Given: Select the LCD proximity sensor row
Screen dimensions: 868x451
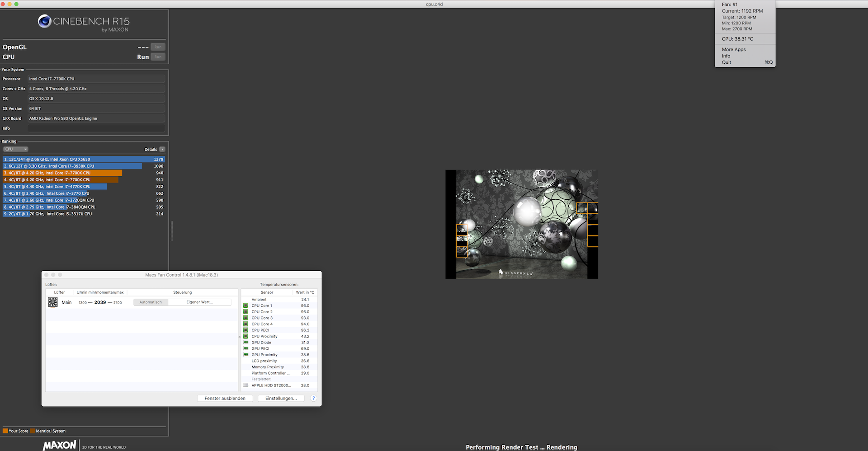Looking at the screenshot, I should pyautogui.click(x=279, y=361).
